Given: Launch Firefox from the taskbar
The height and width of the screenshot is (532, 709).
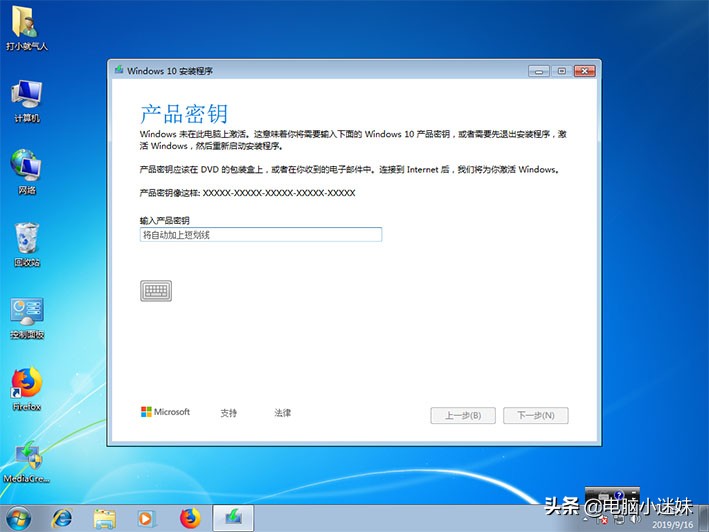Looking at the screenshot, I should [x=190, y=518].
